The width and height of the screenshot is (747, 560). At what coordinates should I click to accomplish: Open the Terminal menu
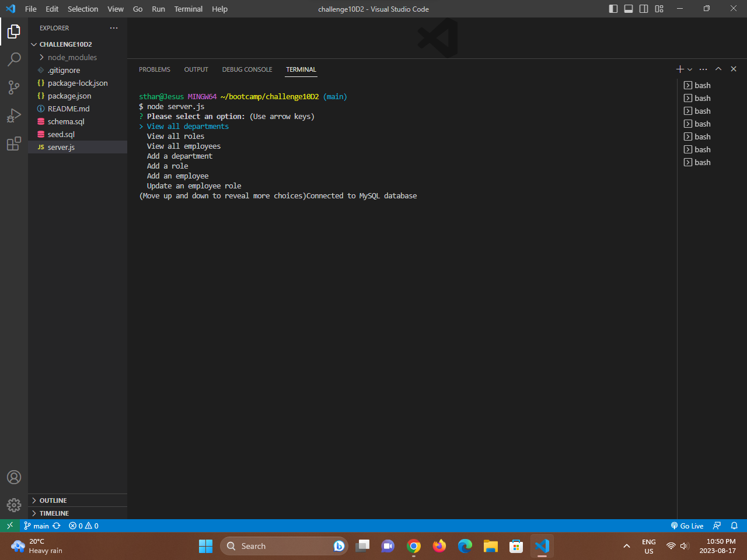pyautogui.click(x=188, y=9)
